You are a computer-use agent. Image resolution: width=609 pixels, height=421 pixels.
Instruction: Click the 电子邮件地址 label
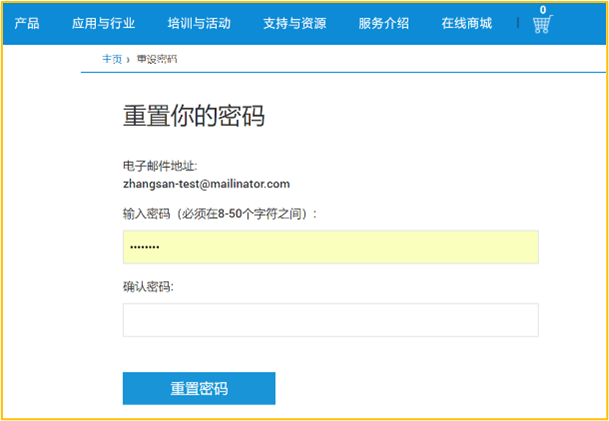tap(160, 166)
